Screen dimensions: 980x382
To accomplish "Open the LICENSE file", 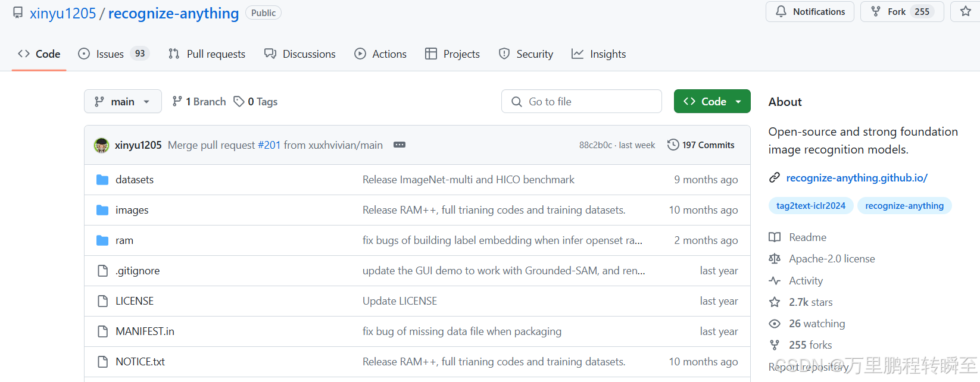I will [135, 301].
